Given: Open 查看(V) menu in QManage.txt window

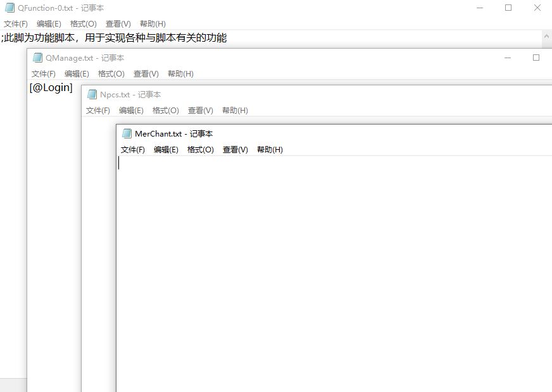Looking at the screenshot, I should (x=146, y=74).
